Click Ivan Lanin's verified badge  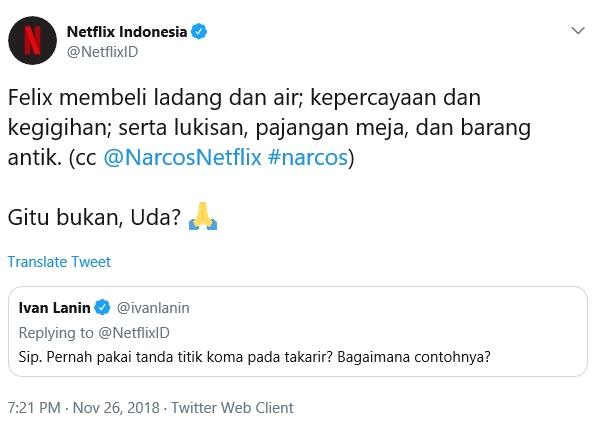pyautogui.click(x=102, y=307)
